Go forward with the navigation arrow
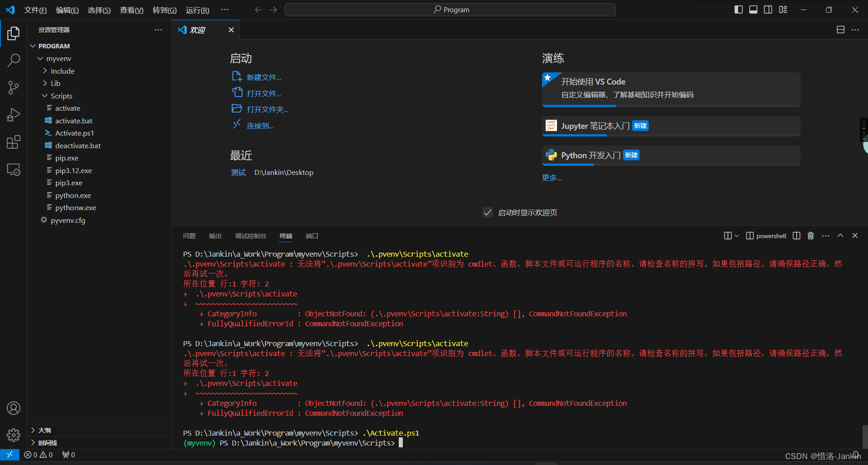This screenshot has height=465, width=868. tap(273, 9)
